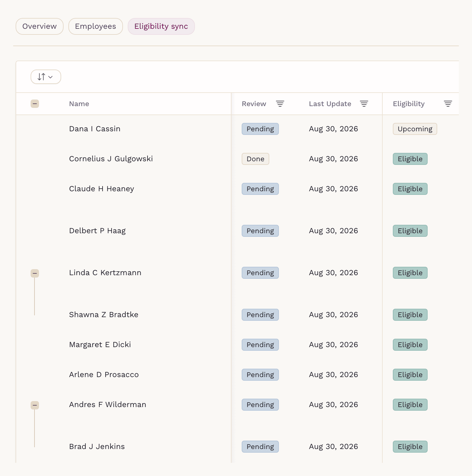
Task: Click the Pending badge for Dana I Cassin
Action: [x=260, y=129]
